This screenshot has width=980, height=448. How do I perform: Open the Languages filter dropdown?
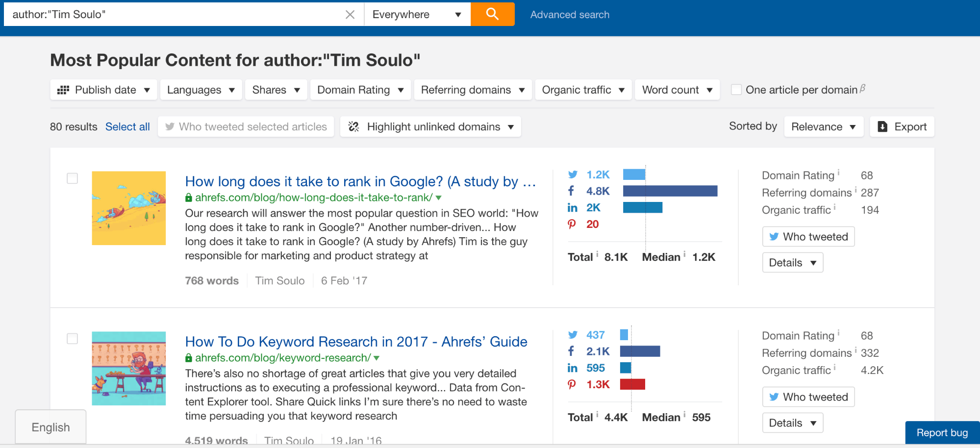(x=201, y=90)
